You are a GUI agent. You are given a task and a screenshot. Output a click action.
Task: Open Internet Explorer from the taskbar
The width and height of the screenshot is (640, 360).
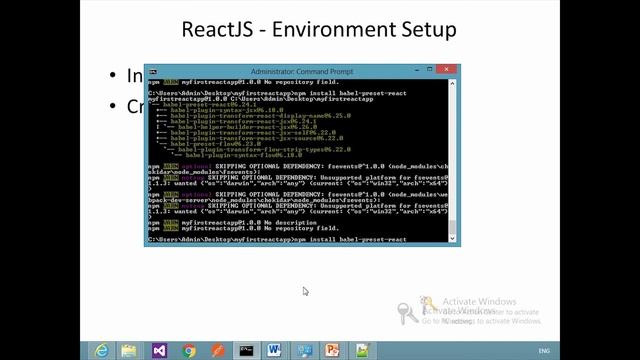[x=101, y=351]
